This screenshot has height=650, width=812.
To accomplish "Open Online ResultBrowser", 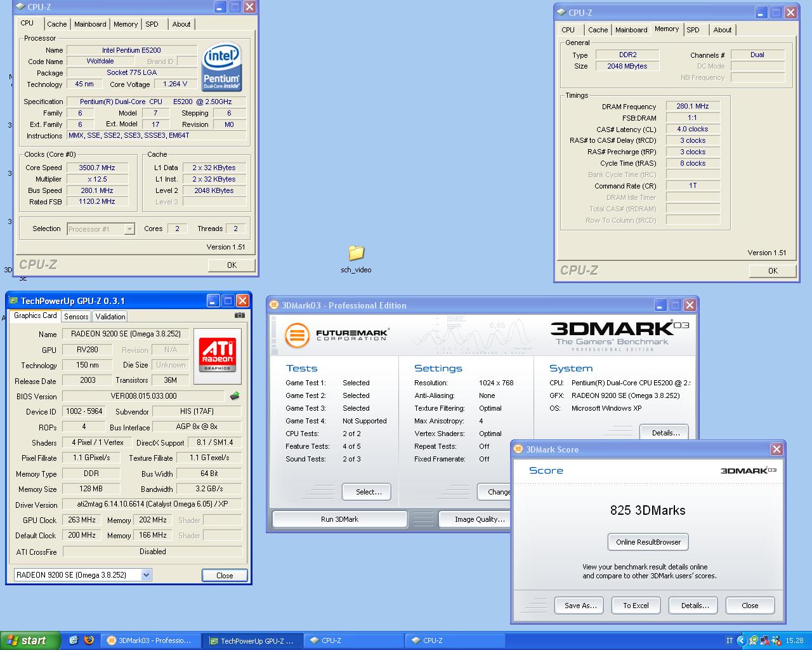I will click(648, 542).
